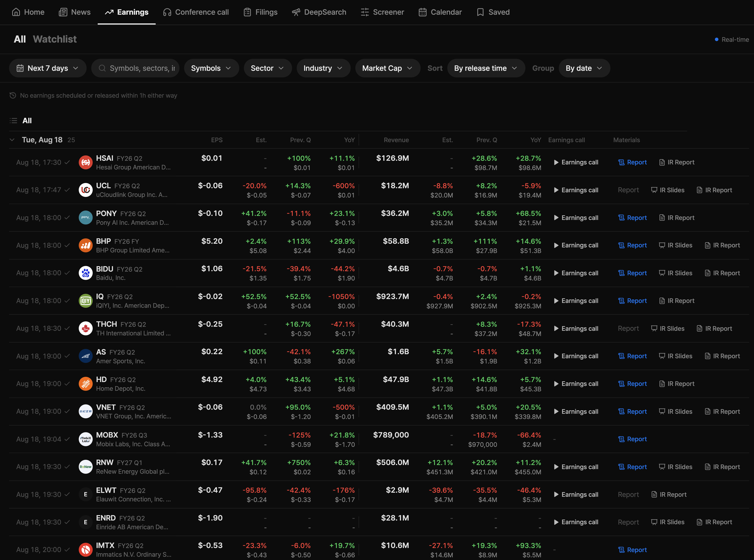This screenshot has width=754, height=560.
Task: Expand the Symbols filter dropdown
Action: coord(211,68)
